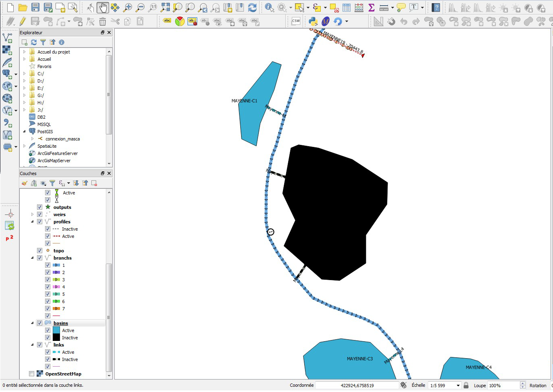Select the Accueil du projet entry
Image resolution: width=553 pixels, height=392 pixels.
click(54, 52)
